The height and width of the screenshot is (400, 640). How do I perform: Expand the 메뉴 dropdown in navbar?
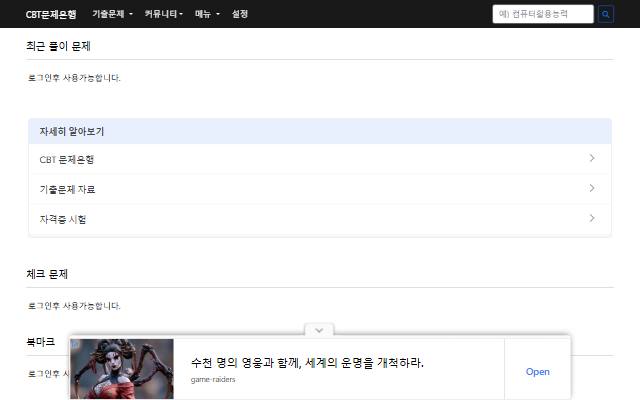(x=207, y=14)
